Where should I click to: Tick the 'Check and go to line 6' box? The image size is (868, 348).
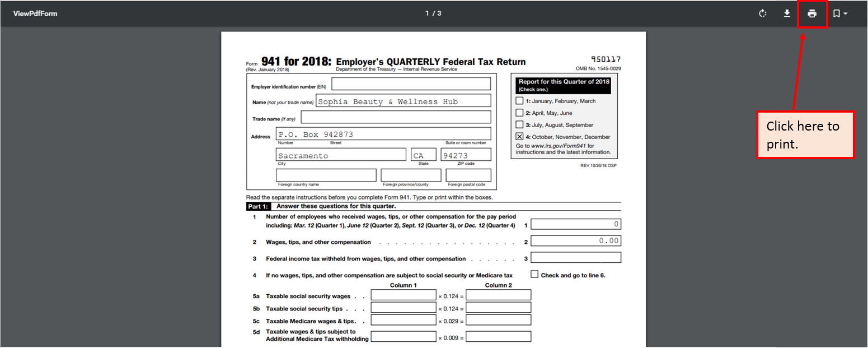[x=534, y=275]
